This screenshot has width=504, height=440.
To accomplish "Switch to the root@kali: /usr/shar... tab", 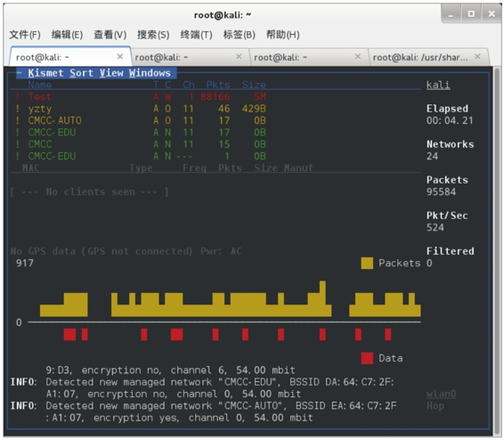I will click(428, 57).
